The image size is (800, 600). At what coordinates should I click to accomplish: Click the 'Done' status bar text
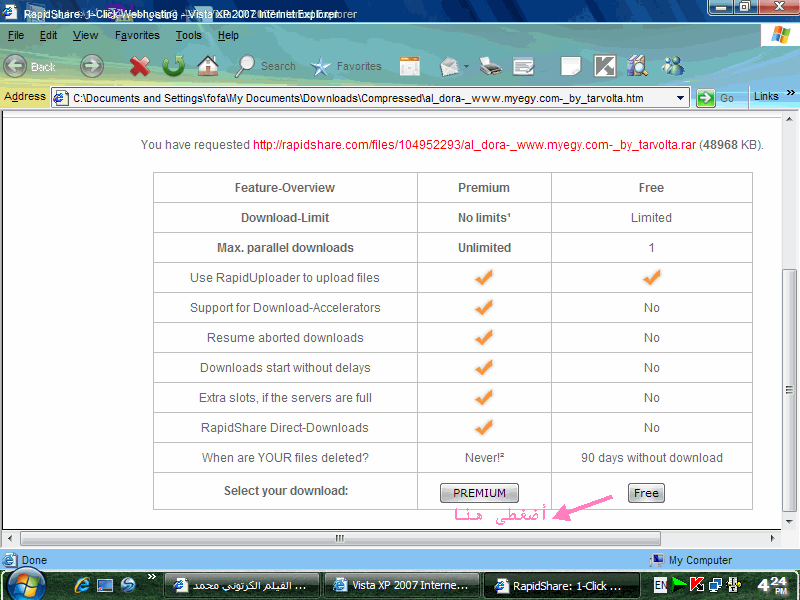pyautogui.click(x=34, y=560)
